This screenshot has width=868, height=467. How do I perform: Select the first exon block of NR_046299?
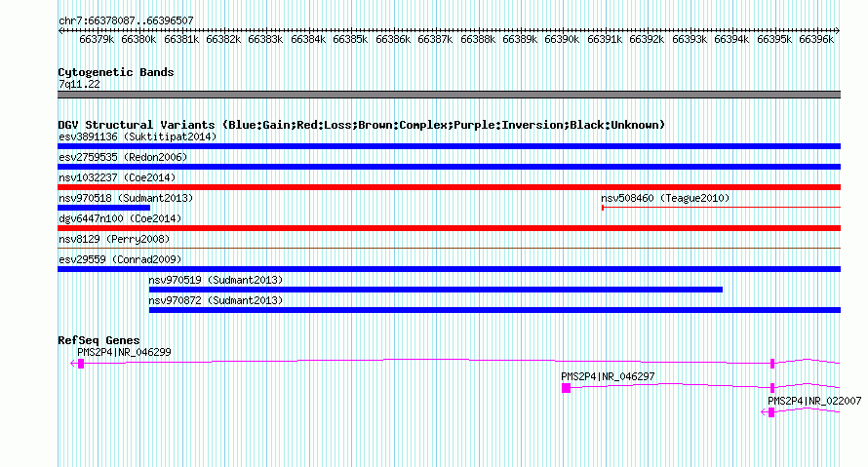coord(81,364)
